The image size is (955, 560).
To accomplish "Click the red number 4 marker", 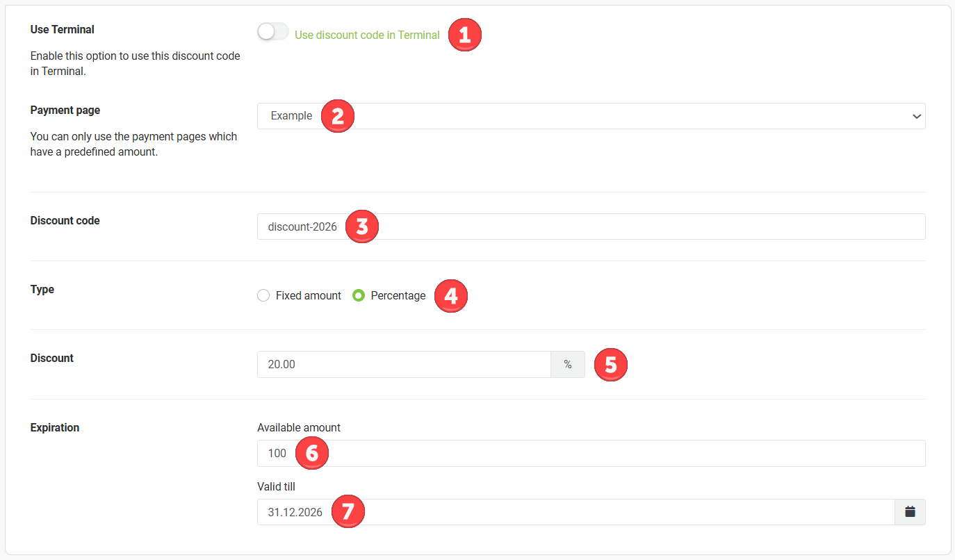I will (451, 296).
